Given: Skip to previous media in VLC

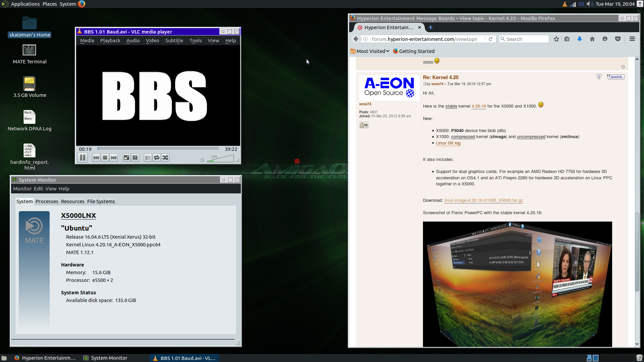Looking at the screenshot, I should tap(96, 158).
